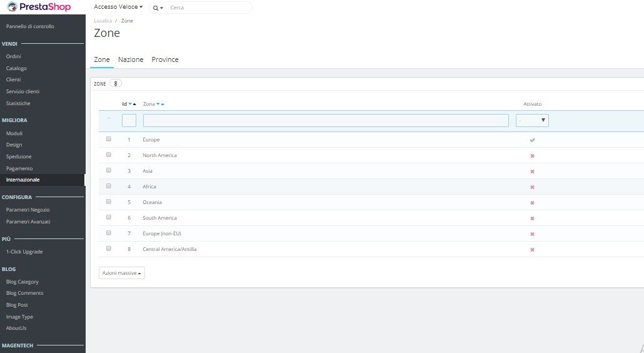Select the Europe (non-EU) row checkbox

point(108,233)
